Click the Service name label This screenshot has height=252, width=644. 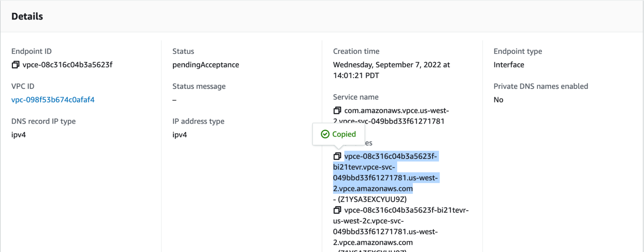click(x=356, y=97)
